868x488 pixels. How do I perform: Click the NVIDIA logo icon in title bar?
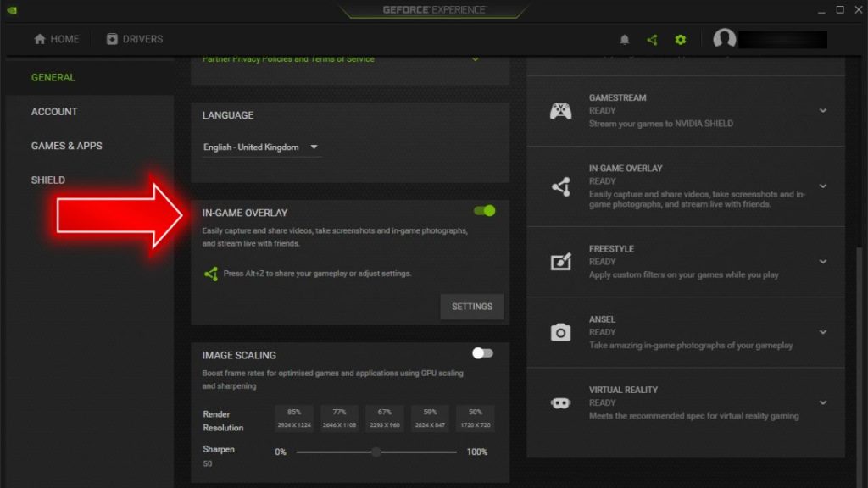(x=12, y=10)
